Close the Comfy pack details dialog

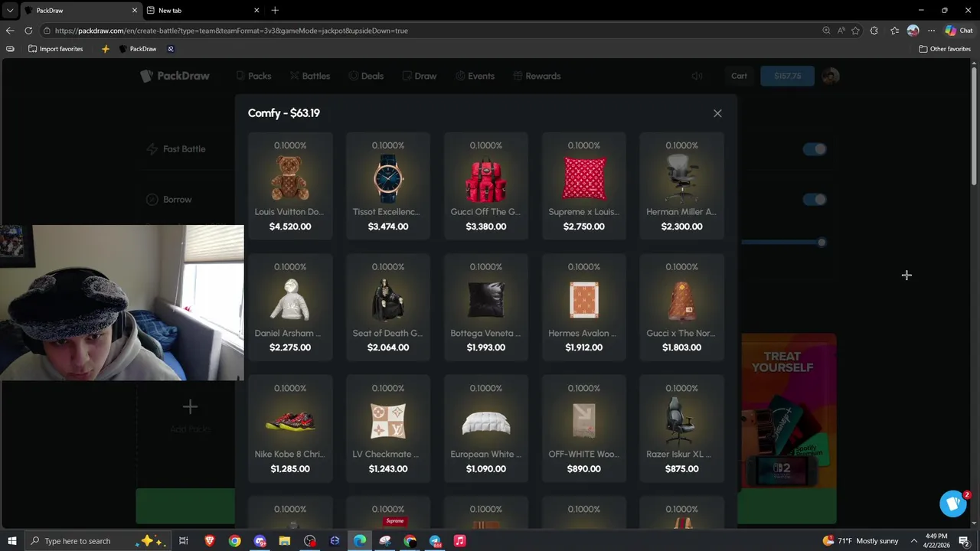[717, 113]
